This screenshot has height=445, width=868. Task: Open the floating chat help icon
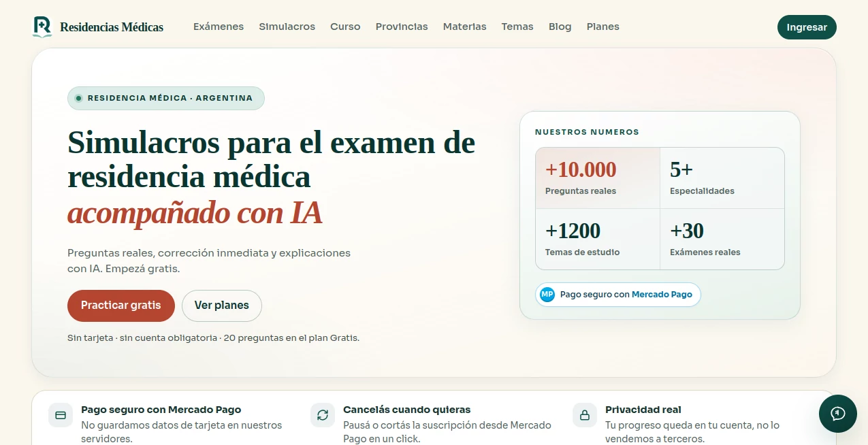(x=838, y=414)
